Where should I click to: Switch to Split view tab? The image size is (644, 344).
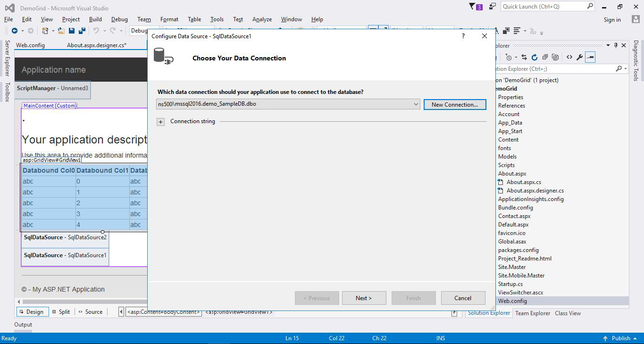[61, 312]
